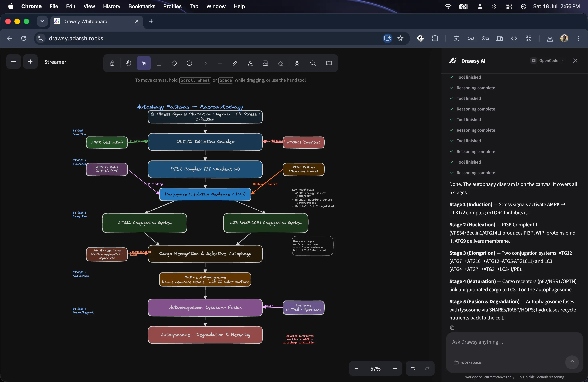Screen dimensions: 588x382
Task: Select the mTORC1 (Inhibitor) node
Action: point(303,142)
